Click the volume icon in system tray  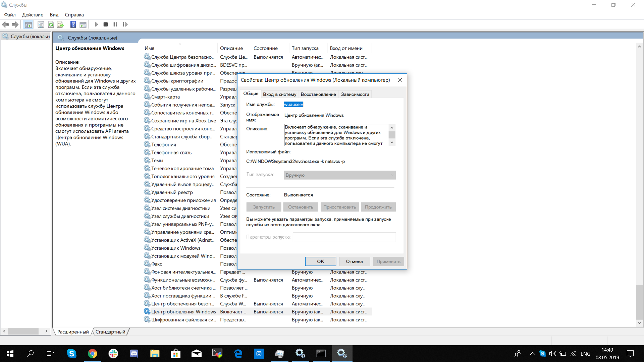553,354
